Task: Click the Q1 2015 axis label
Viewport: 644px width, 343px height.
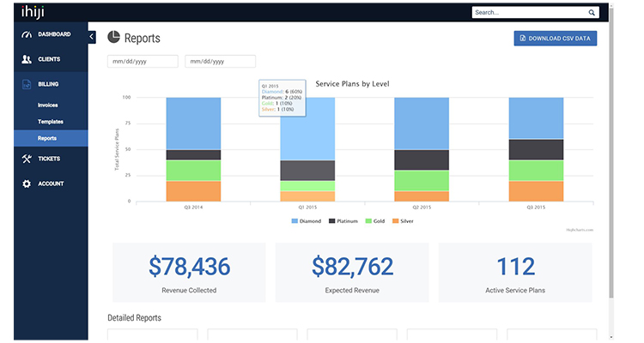Action: pos(307,208)
